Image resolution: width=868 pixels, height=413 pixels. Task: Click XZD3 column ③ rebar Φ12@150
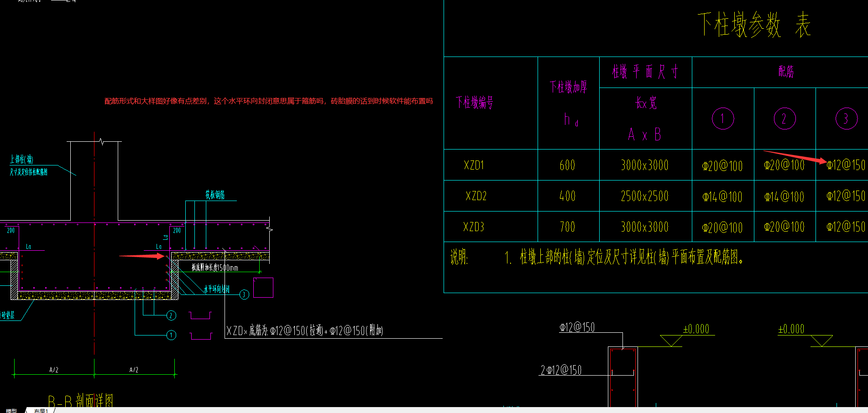(846, 227)
